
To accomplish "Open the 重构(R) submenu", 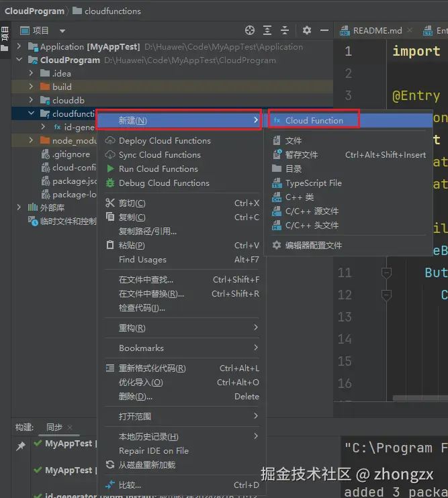I will tap(182, 328).
